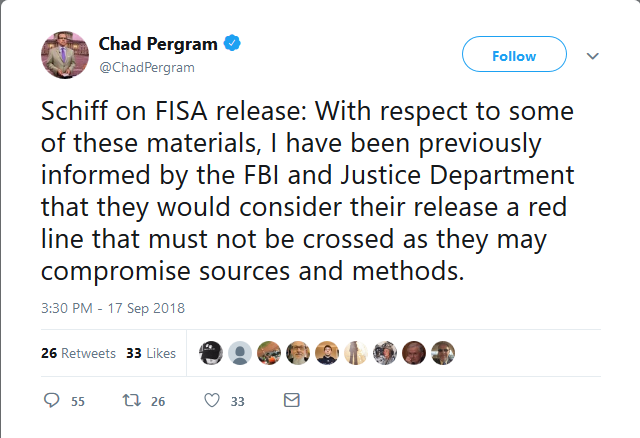The width and height of the screenshot is (640, 438).
Task: Click the bearded man with glasses avatar
Action: (298, 353)
